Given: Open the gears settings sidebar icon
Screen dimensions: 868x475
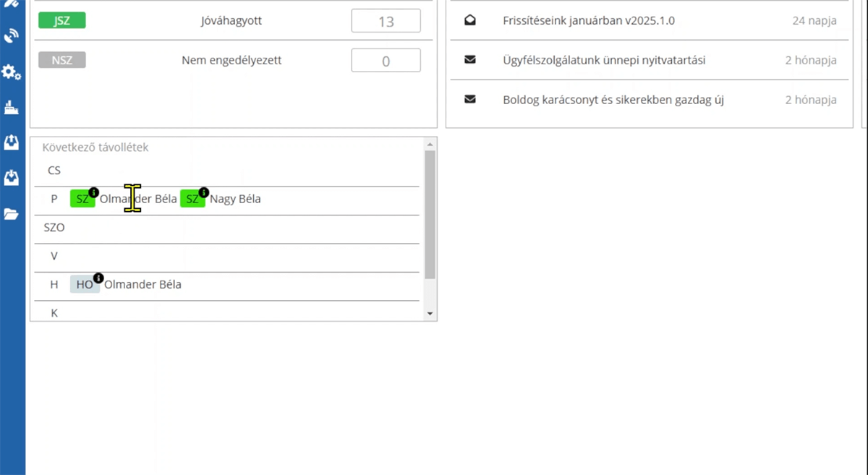Looking at the screenshot, I should point(12,72).
